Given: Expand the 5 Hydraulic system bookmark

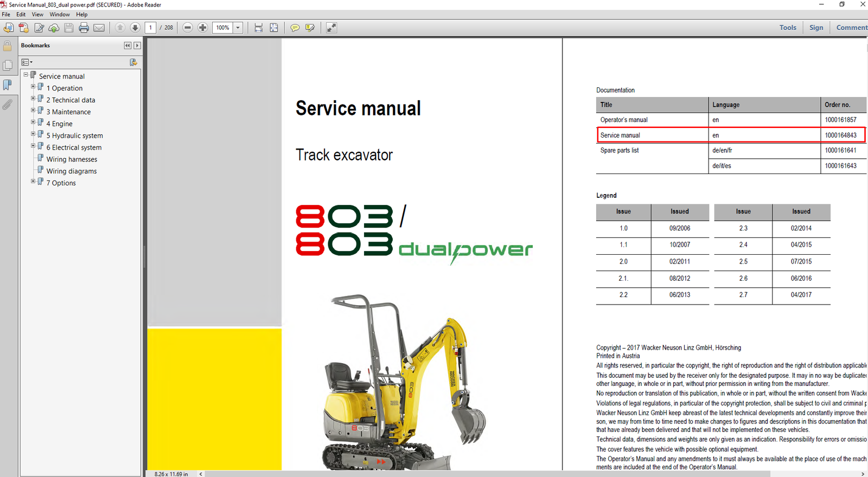Looking at the screenshot, I should 33,134.
